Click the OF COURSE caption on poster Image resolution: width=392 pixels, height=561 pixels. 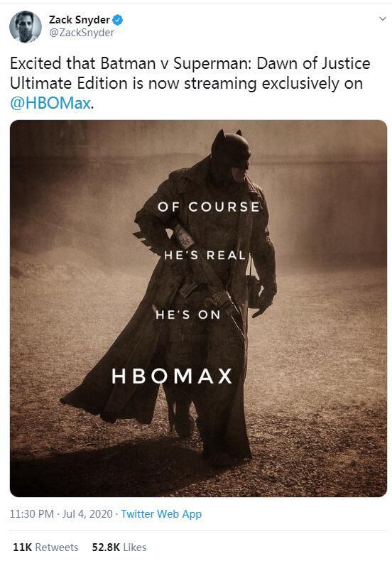(x=209, y=207)
